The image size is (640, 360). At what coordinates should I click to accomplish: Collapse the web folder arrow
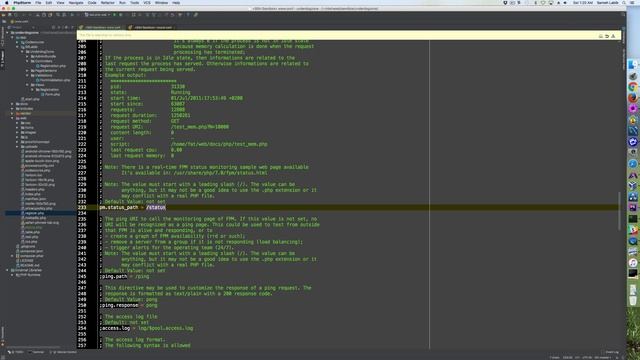13,118
